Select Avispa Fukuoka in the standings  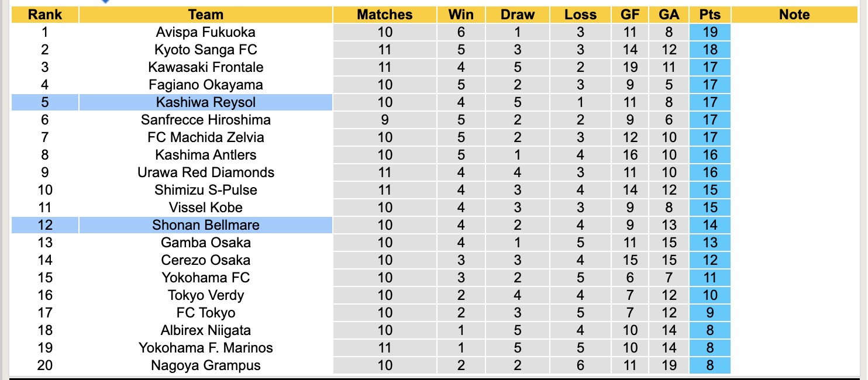tap(206, 32)
